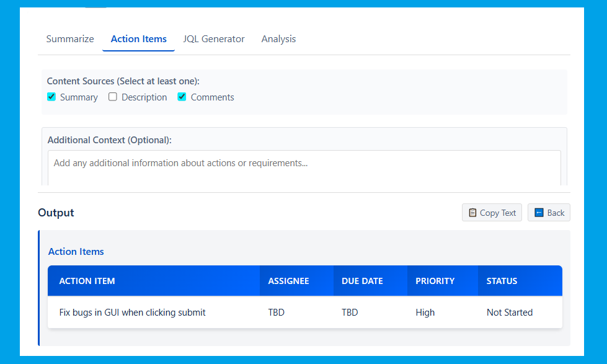Image resolution: width=607 pixels, height=364 pixels.
Task: Click the Not Started status cell
Action: [510, 313]
